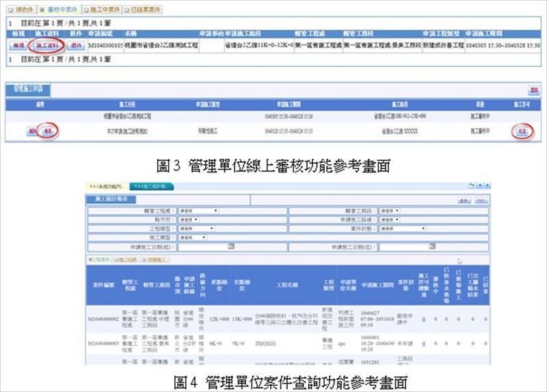Click case number M1040300105
This screenshot has height=392, width=547.
tap(106, 46)
